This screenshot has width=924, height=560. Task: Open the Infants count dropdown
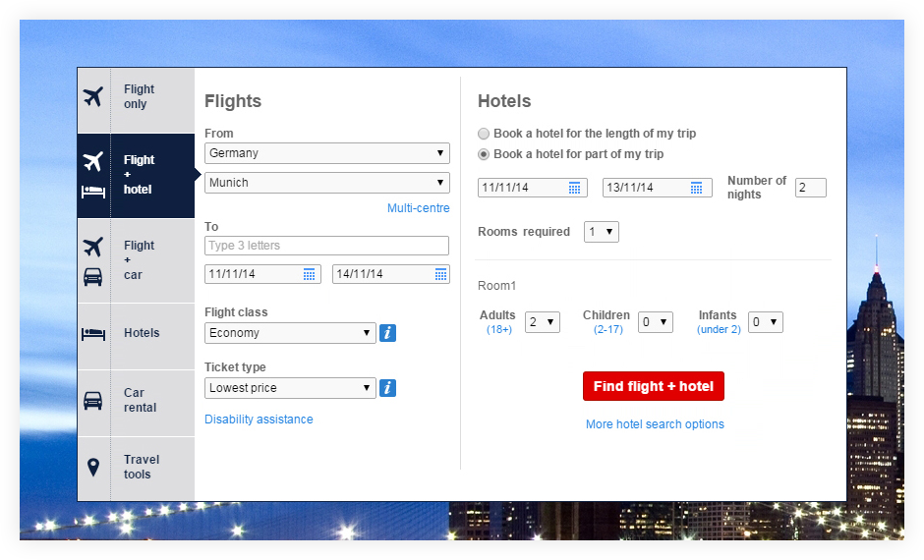766,322
